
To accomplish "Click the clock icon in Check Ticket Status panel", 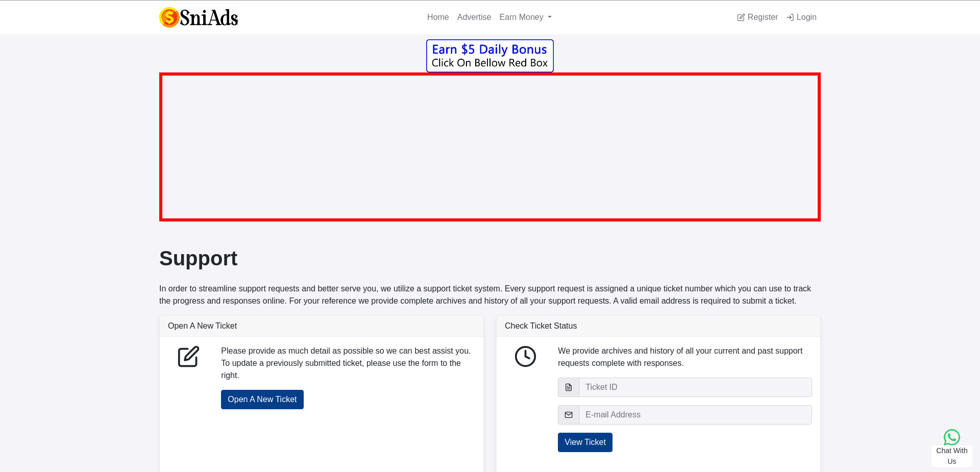I will coord(525,357).
